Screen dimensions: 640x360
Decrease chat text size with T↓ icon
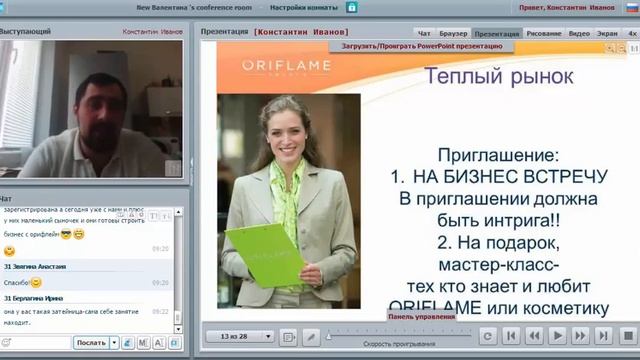click(166, 216)
